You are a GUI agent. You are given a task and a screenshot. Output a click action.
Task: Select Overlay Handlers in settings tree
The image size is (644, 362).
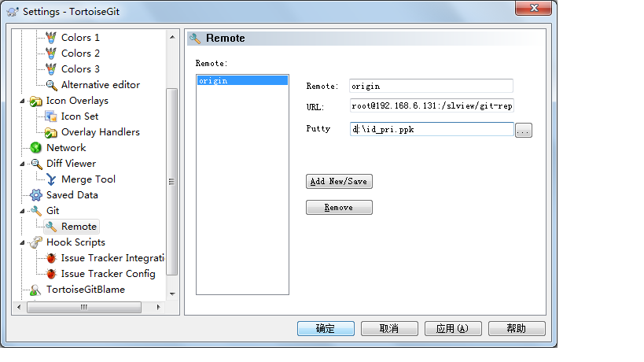tap(101, 132)
